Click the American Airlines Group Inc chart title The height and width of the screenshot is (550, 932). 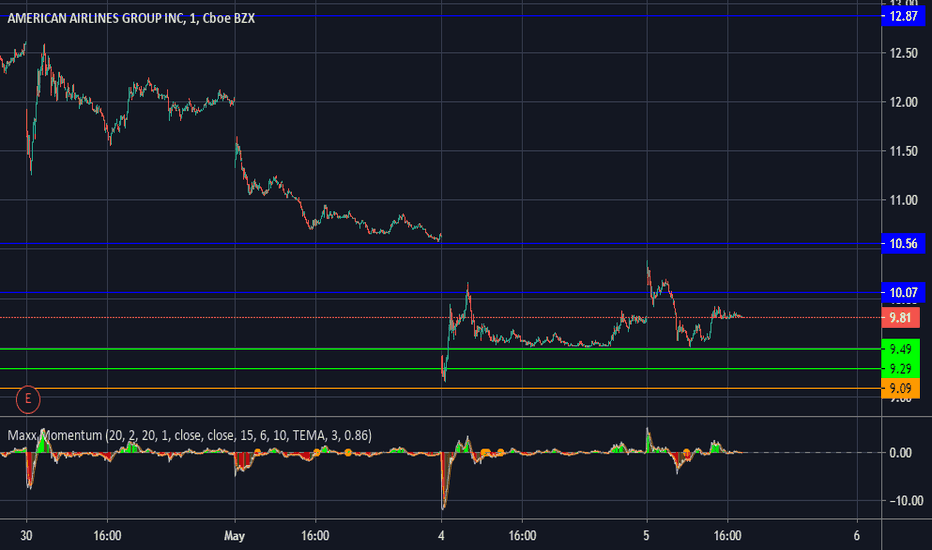(131, 18)
